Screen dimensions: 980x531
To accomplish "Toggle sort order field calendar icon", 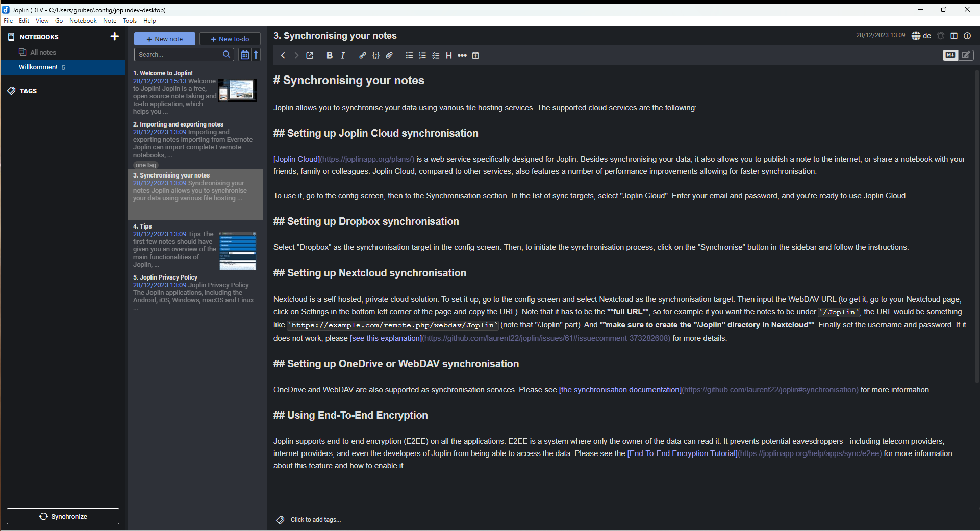I will pos(245,55).
